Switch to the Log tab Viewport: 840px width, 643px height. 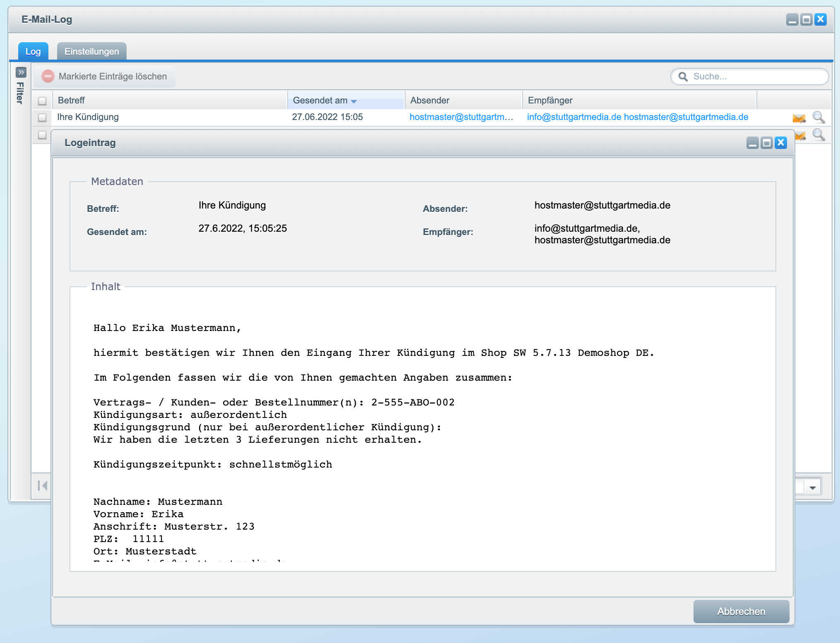[33, 51]
